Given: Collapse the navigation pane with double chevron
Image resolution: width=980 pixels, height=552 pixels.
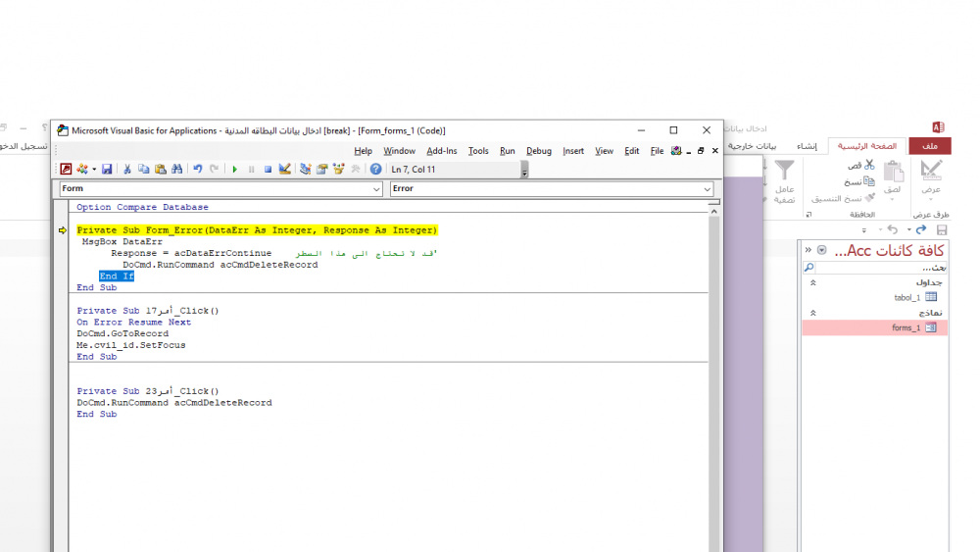Looking at the screenshot, I should (x=808, y=250).
